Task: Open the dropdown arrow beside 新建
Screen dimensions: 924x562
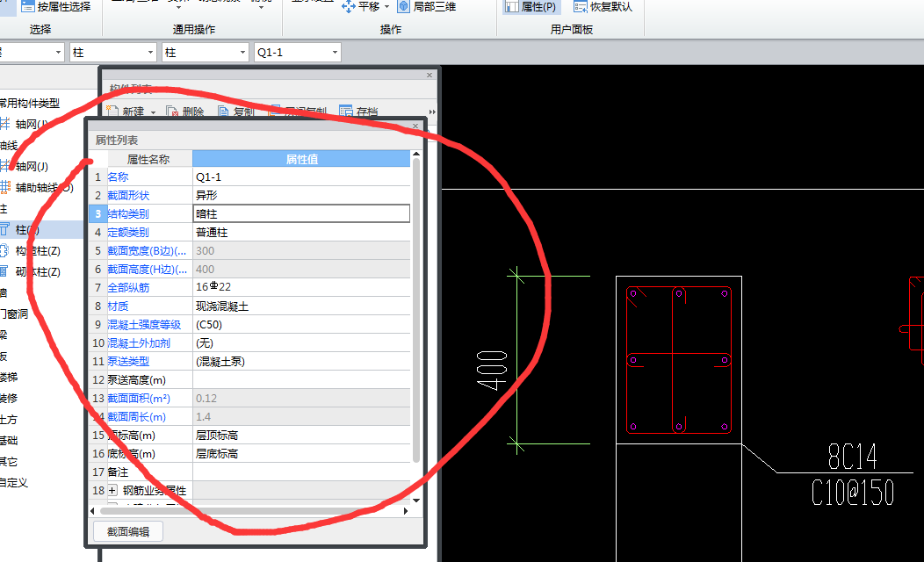Action: click(153, 112)
